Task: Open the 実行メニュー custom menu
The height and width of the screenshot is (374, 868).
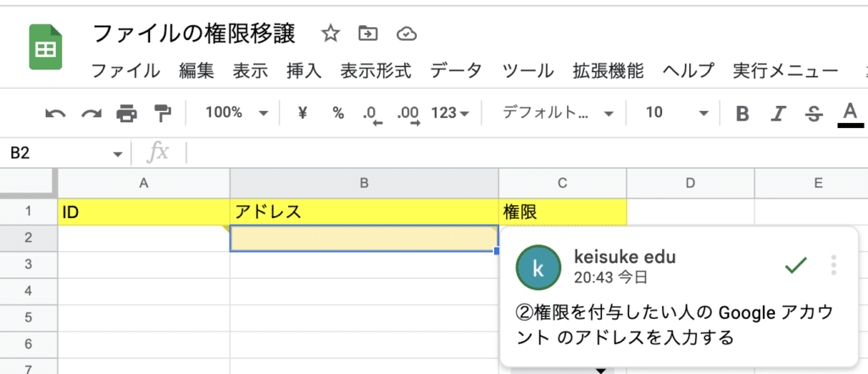Action: [x=785, y=71]
